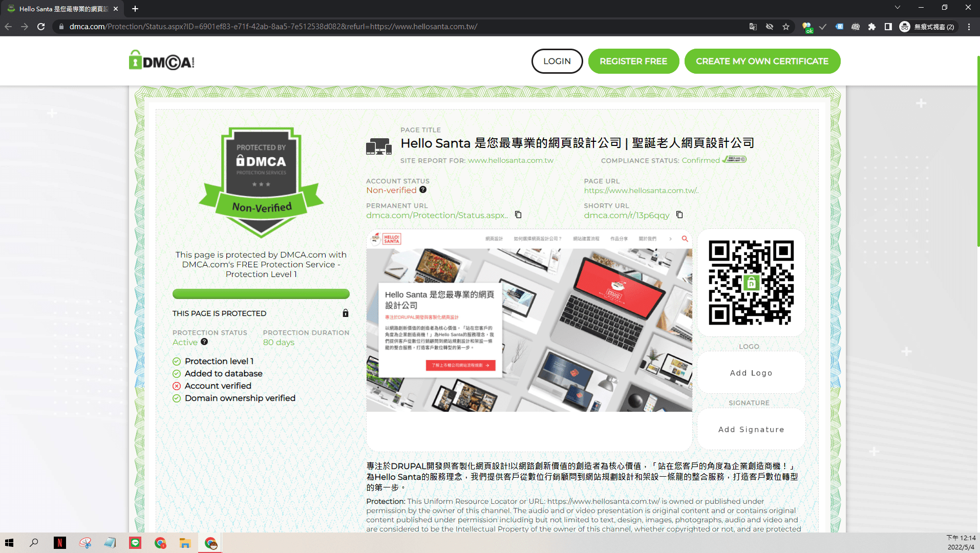Open www.hellosanta.com.tw site report link
The height and width of the screenshot is (553, 980).
tap(510, 160)
